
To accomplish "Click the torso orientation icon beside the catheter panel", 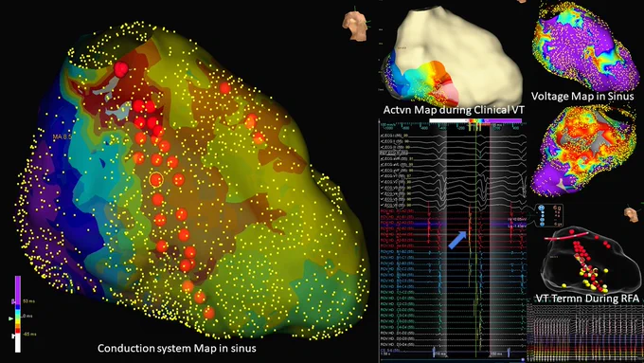I will click(631, 214).
